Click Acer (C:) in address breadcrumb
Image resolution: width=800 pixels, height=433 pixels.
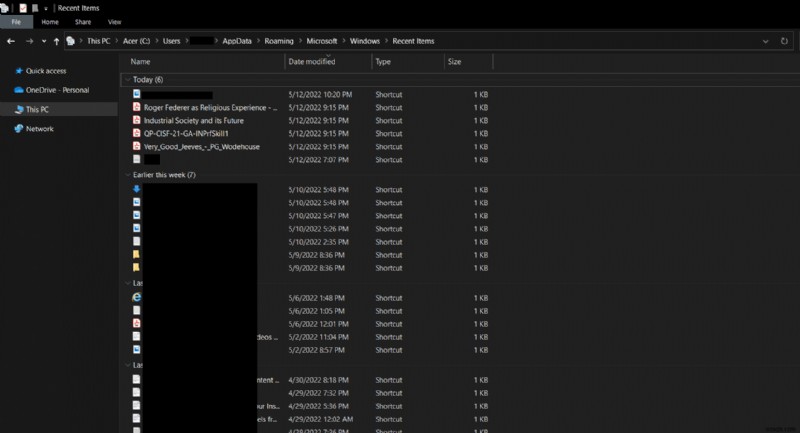tap(136, 41)
